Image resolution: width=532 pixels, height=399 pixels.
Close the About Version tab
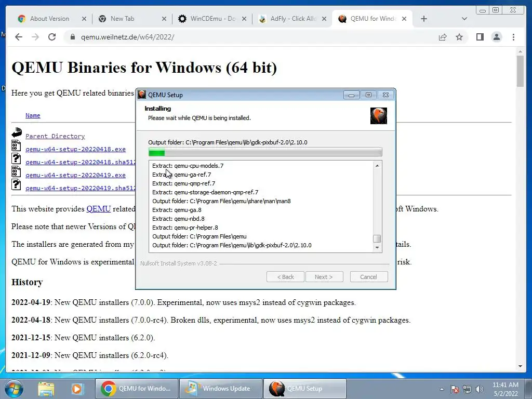coord(84,19)
